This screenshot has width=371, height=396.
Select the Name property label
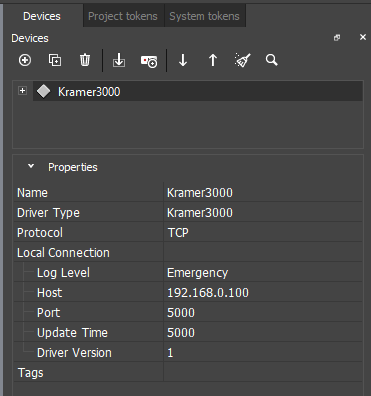click(32, 193)
